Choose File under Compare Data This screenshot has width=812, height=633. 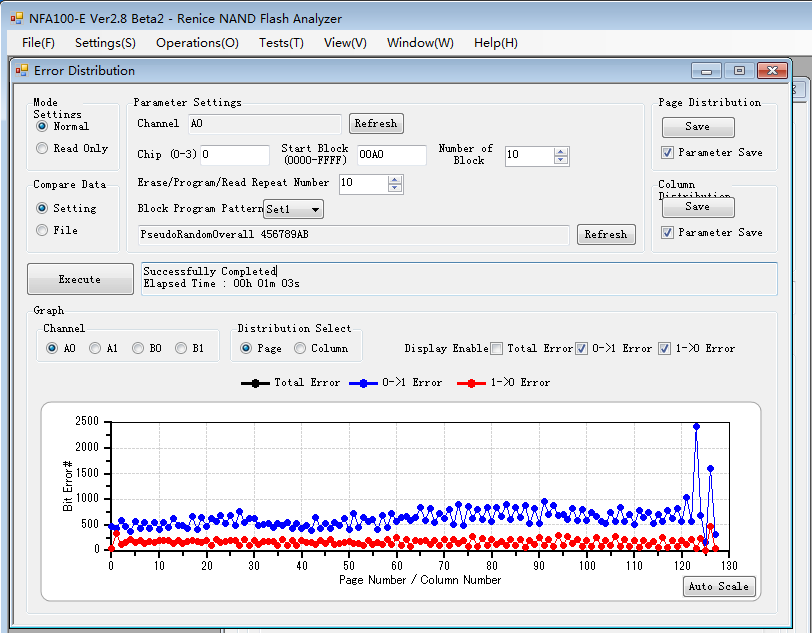[x=42, y=230]
